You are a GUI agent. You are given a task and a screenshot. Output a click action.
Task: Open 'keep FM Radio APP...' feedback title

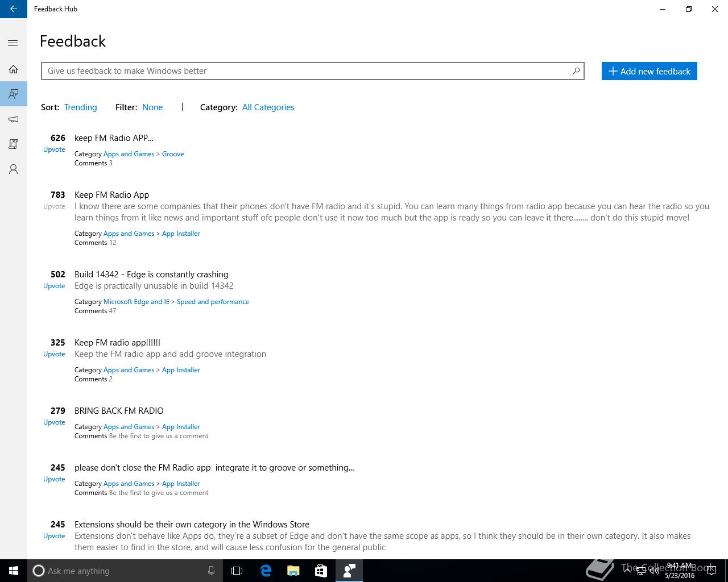pos(114,138)
